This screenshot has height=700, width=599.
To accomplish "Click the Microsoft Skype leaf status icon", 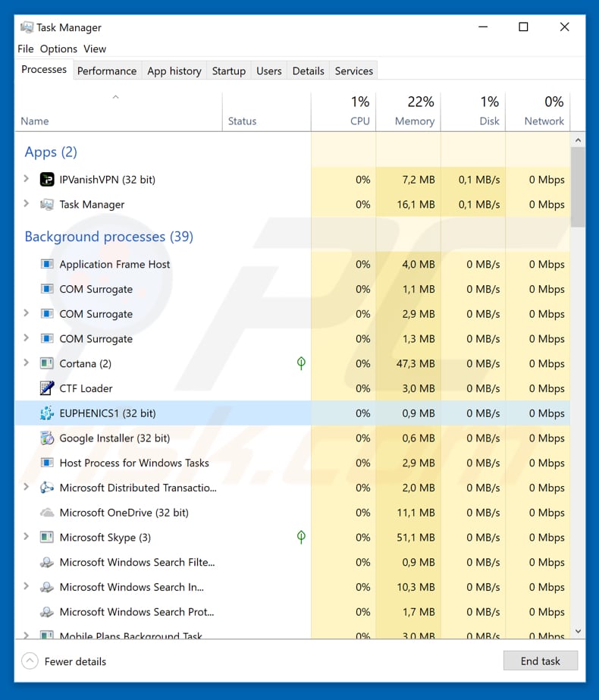I will [301, 537].
